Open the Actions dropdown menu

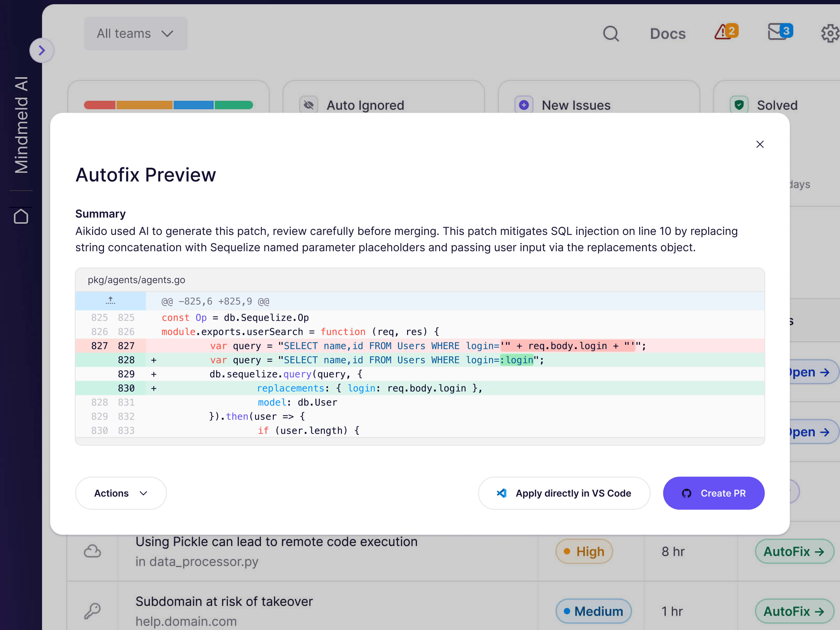click(x=121, y=493)
